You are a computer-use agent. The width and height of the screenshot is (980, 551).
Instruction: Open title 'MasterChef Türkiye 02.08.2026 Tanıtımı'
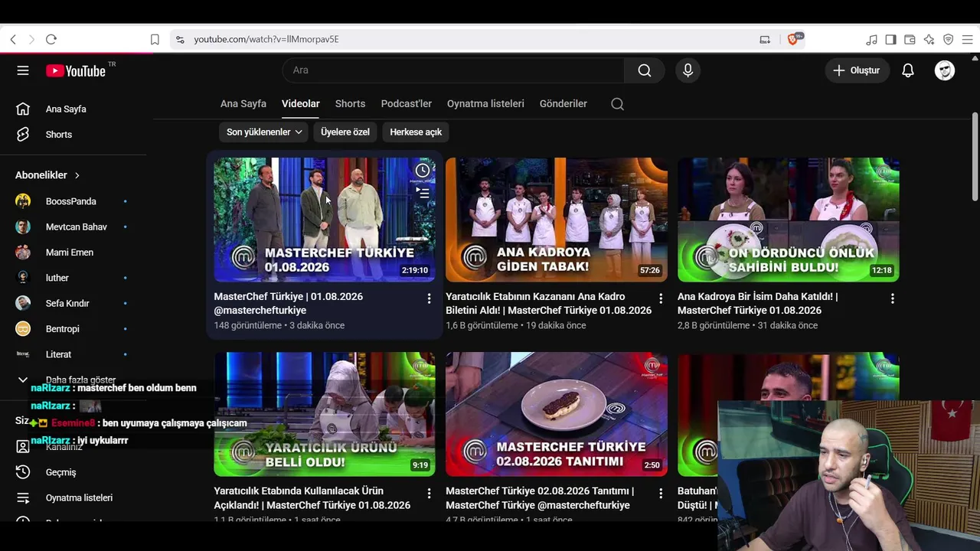coord(540,498)
